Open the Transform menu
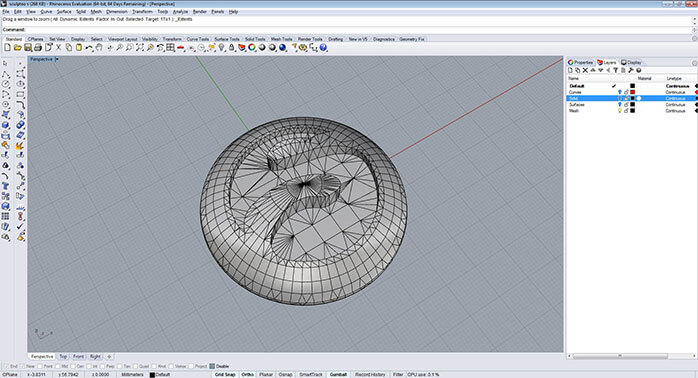Image resolution: width=698 pixels, height=378 pixels. [142, 12]
